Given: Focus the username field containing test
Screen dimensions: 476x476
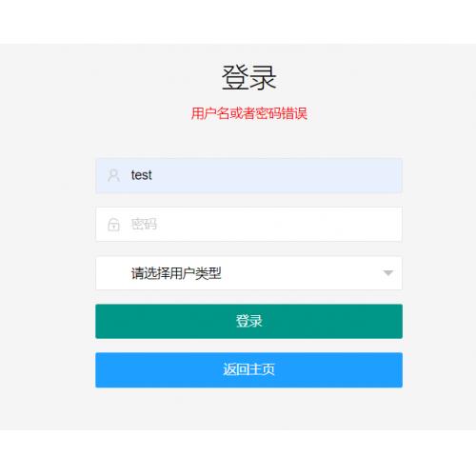Looking at the screenshot, I should pos(248,175).
